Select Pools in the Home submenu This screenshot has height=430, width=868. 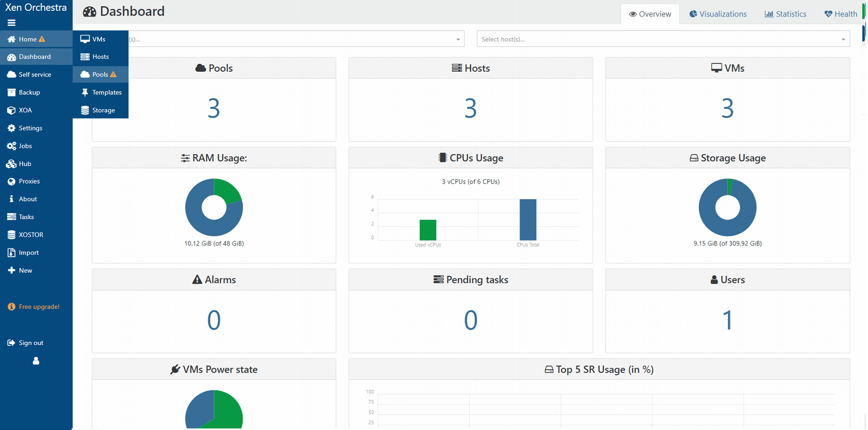point(101,74)
